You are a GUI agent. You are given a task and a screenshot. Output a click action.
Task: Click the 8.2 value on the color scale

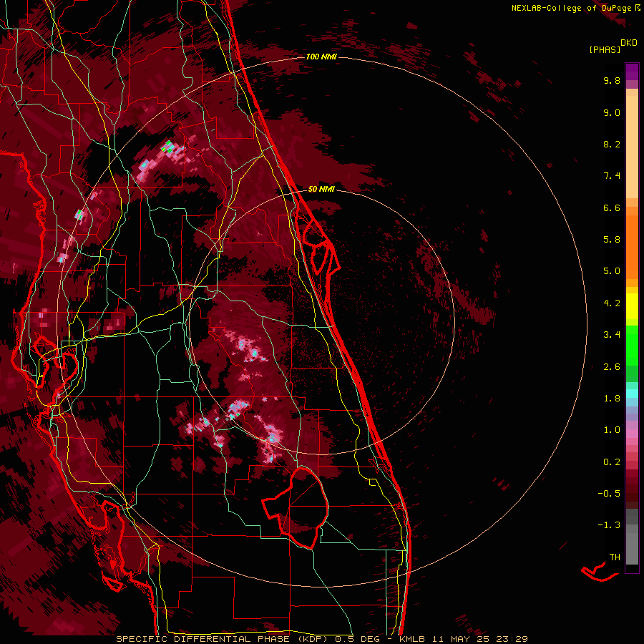(x=612, y=144)
